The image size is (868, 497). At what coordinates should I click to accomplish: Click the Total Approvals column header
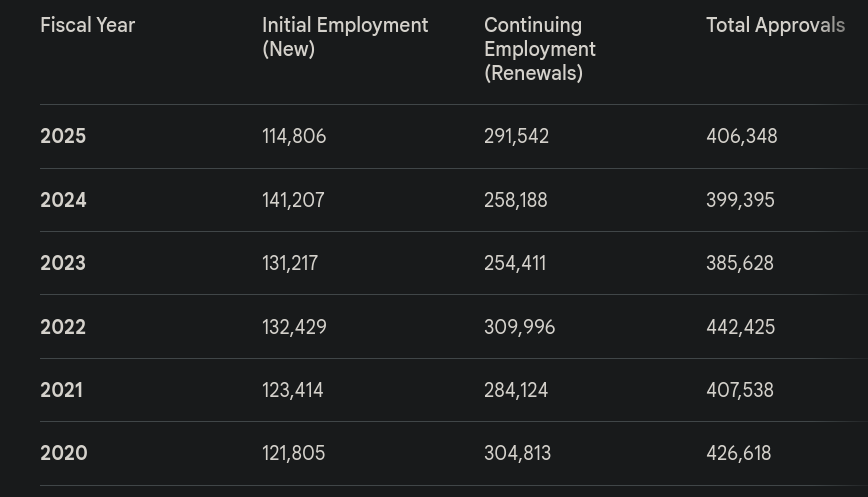point(775,26)
